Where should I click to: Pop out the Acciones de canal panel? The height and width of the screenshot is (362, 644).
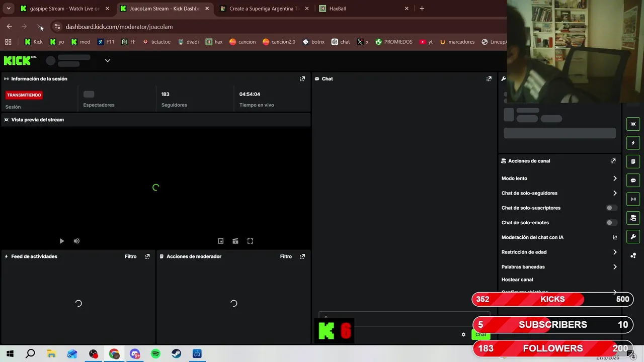tap(613, 161)
